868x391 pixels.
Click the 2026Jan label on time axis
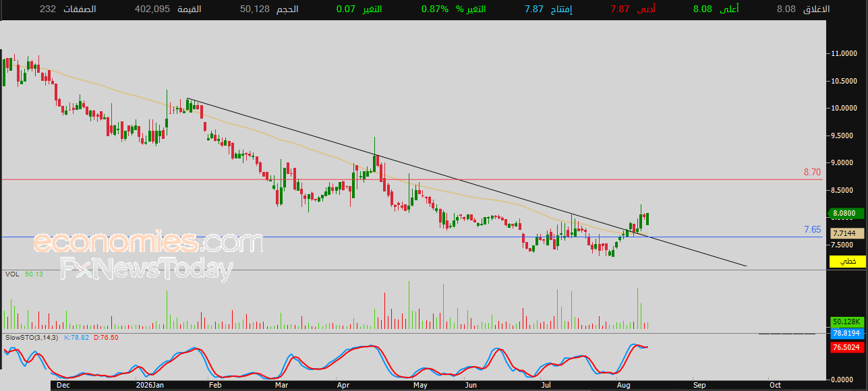tap(150, 385)
